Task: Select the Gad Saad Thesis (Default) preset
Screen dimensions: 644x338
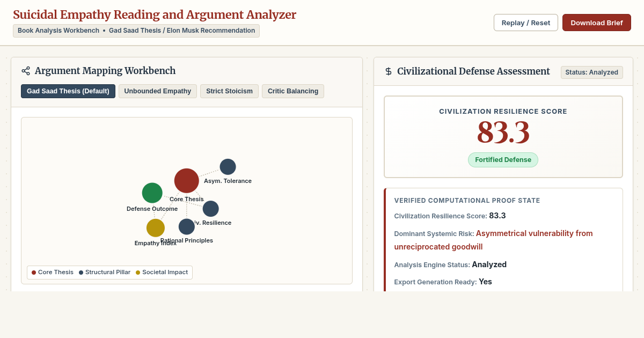Action: pyautogui.click(x=68, y=91)
